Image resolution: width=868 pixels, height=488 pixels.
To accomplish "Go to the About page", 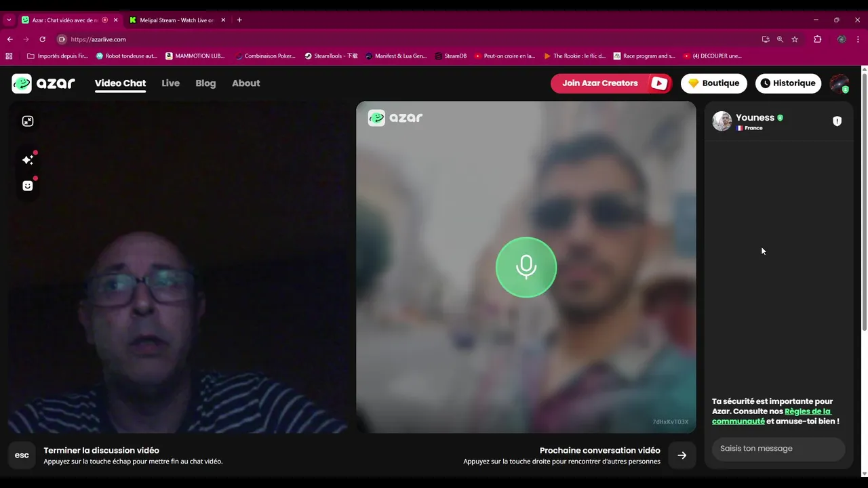I will [245, 83].
